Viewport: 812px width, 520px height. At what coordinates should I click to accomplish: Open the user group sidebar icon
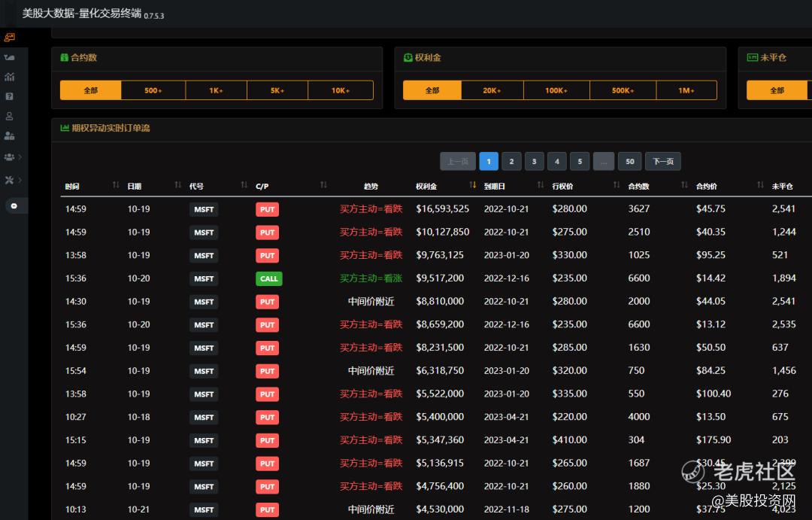click(9, 157)
